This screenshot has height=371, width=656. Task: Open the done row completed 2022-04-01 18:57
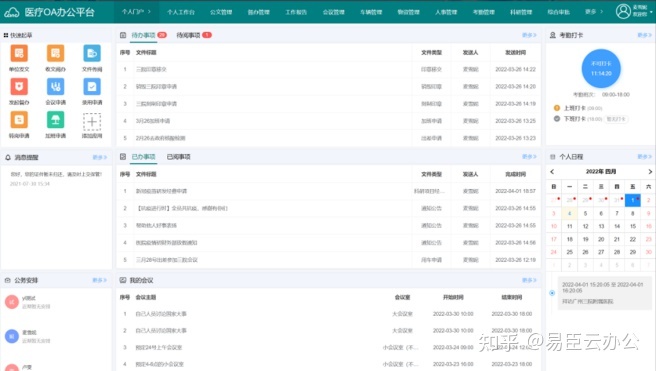[x=328, y=191]
